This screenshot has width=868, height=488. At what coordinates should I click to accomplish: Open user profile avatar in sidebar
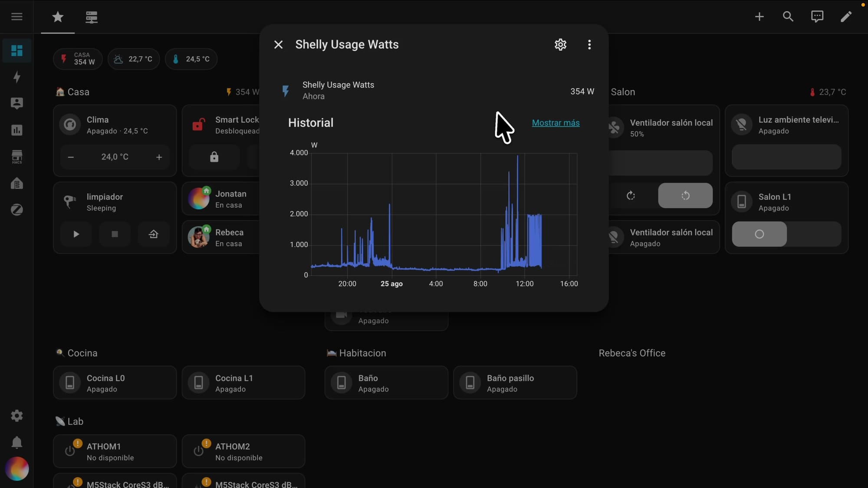coord(16,469)
